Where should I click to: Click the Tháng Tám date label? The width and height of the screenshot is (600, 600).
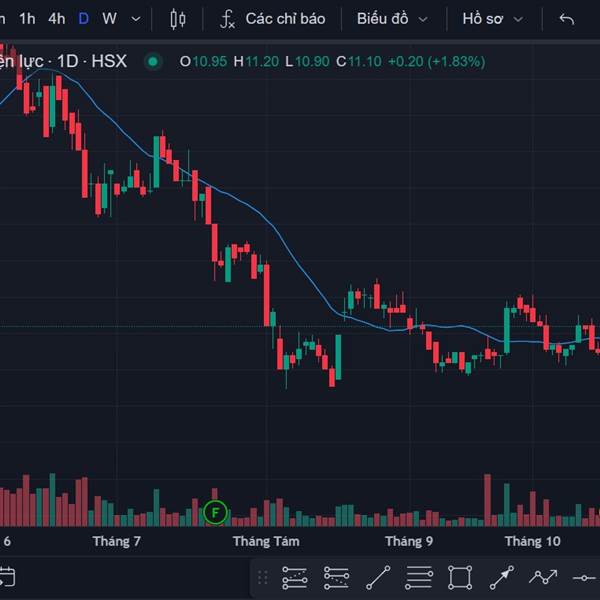coord(266,541)
